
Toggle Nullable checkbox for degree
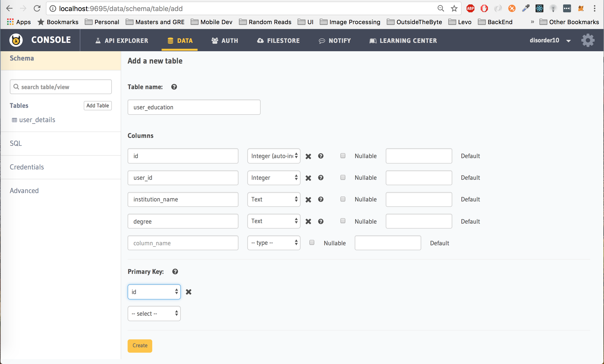(x=343, y=221)
